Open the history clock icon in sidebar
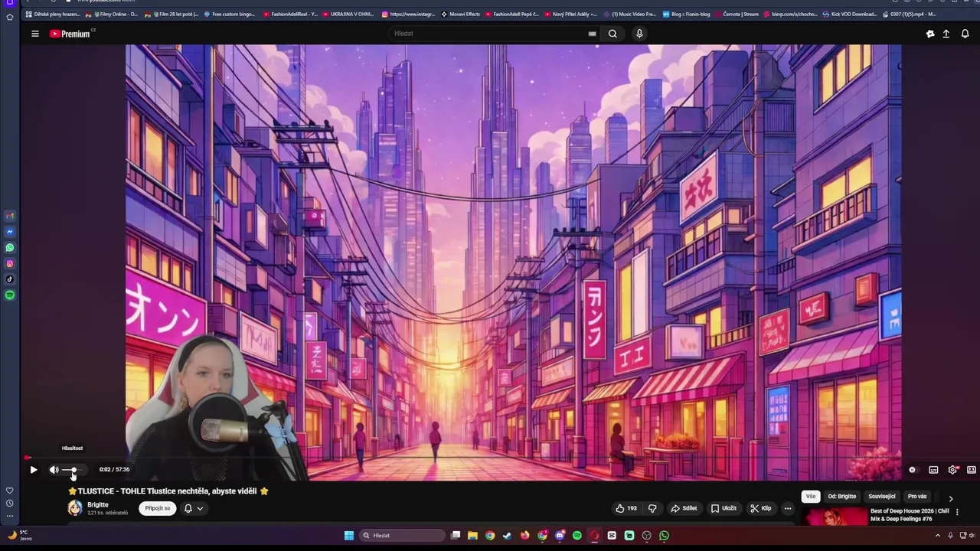Image resolution: width=980 pixels, height=551 pixels. tap(10, 504)
